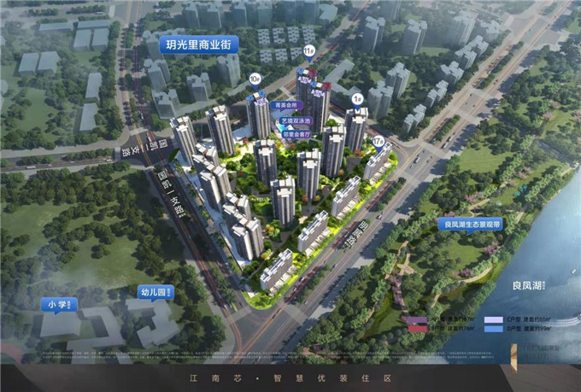Click the blue D户型 legend swatch
Screen dimensions: 581x392
[x=494, y=329]
